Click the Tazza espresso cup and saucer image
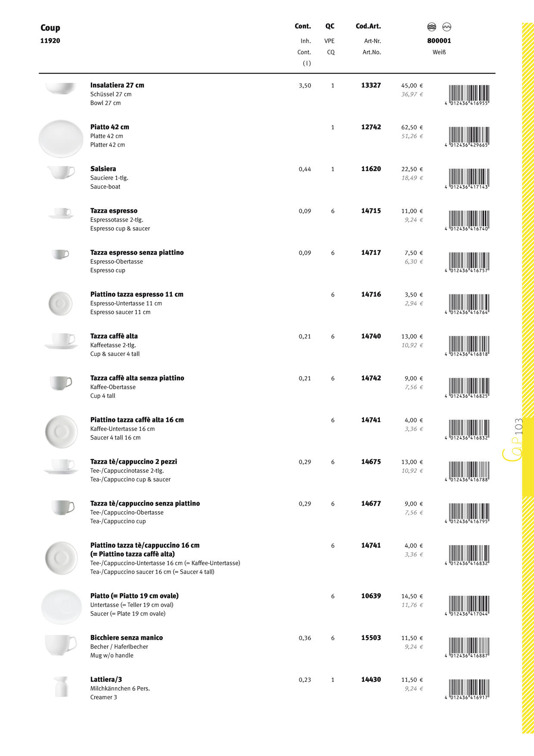 coord(61,213)
